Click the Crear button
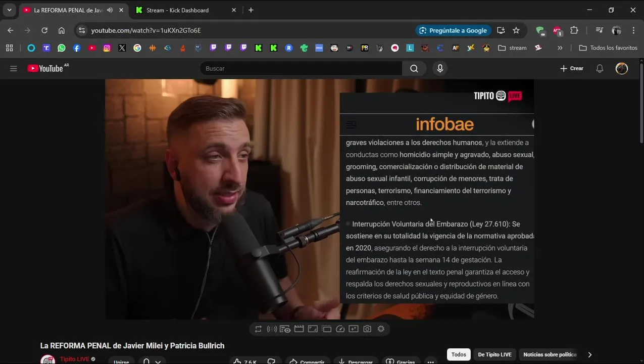Screen dimensions: 644x364 tap(572, 68)
